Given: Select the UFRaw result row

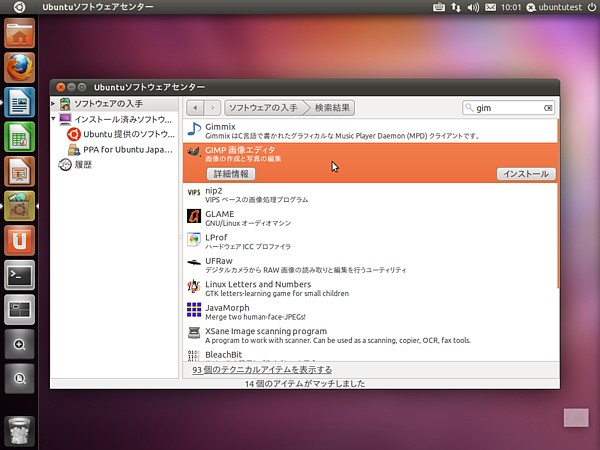Looking at the screenshot, I should (370, 265).
